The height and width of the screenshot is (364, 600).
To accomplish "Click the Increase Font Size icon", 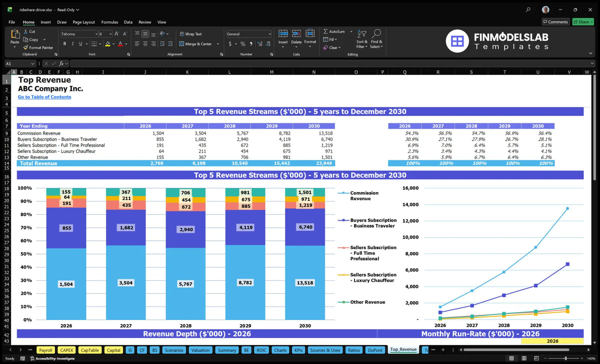I will (x=117, y=34).
